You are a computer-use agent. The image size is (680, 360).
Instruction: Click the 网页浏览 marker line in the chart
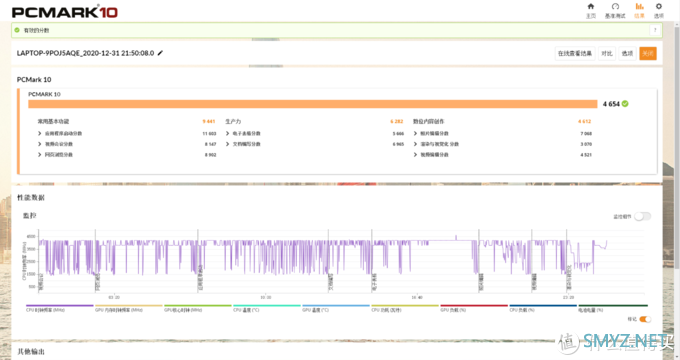coord(95,260)
